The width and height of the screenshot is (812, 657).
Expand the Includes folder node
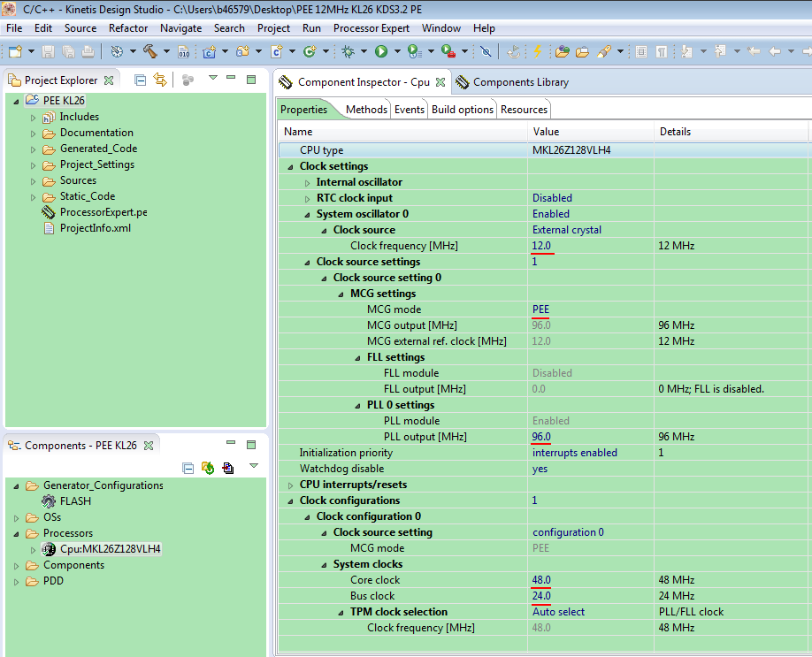[x=33, y=118]
